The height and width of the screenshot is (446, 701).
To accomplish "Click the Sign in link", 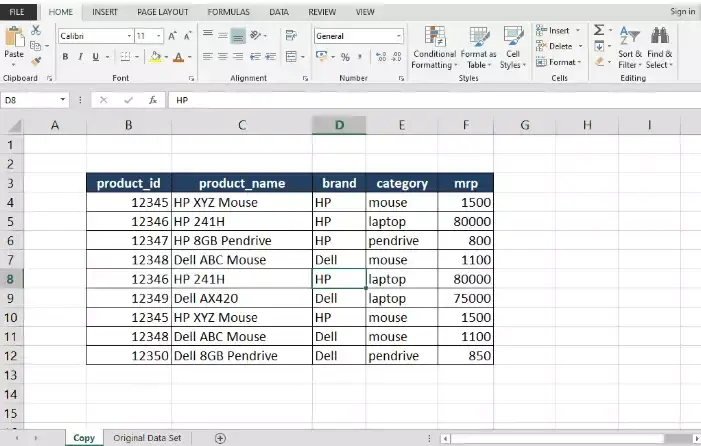I will click(683, 12).
